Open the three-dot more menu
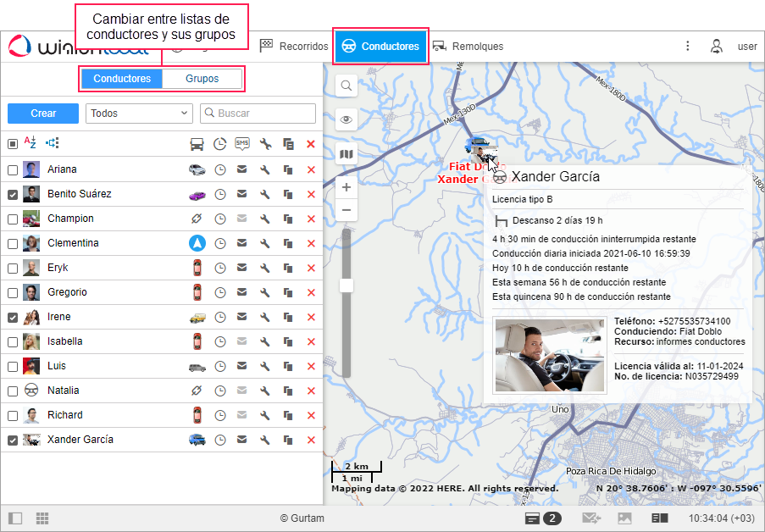The image size is (765, 532). coord(687,46)
